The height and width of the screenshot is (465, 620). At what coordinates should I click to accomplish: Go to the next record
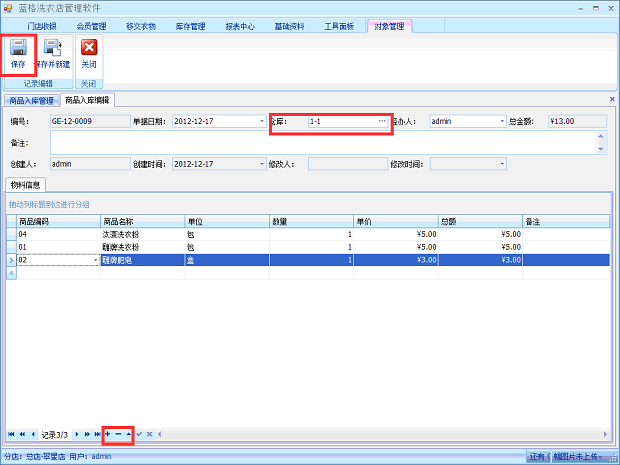coord(77,435)
